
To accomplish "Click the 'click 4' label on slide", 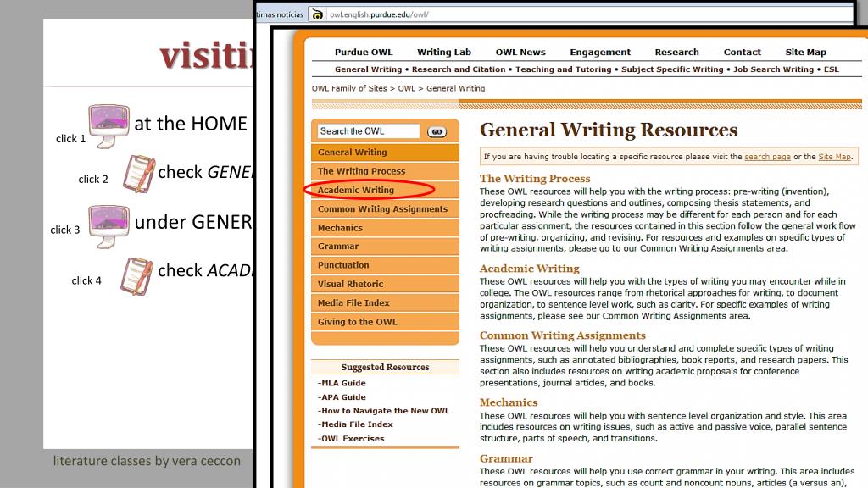I will pyautogui.click(x=86, y=280).
